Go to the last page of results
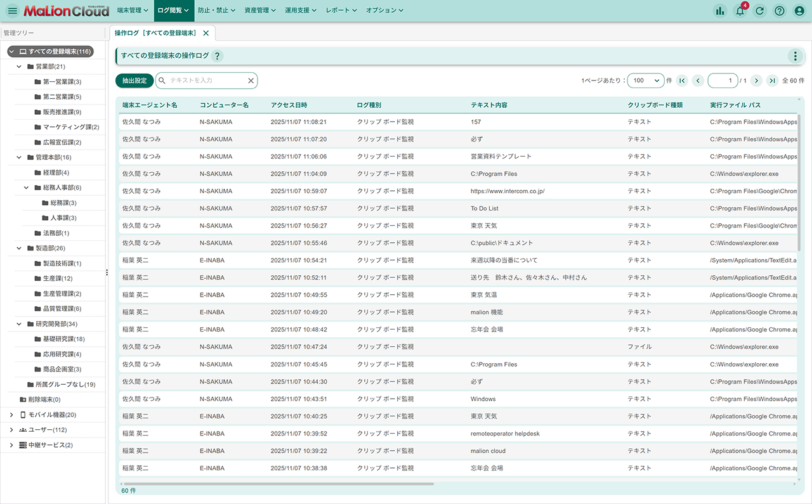812x504 pixels. pyautogui.click(x=772, y=81)
